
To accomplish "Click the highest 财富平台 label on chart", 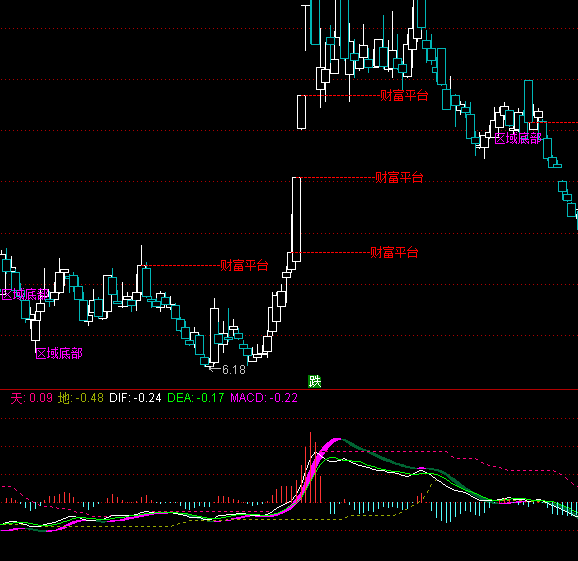I will click(x=404, y=96).
